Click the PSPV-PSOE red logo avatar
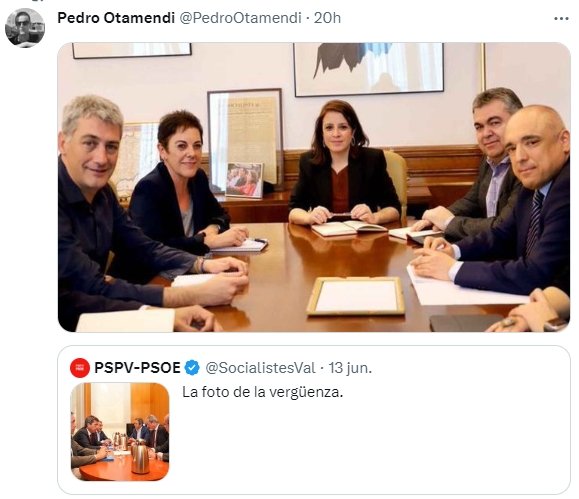The image size is (579, 499). point(80,368)
